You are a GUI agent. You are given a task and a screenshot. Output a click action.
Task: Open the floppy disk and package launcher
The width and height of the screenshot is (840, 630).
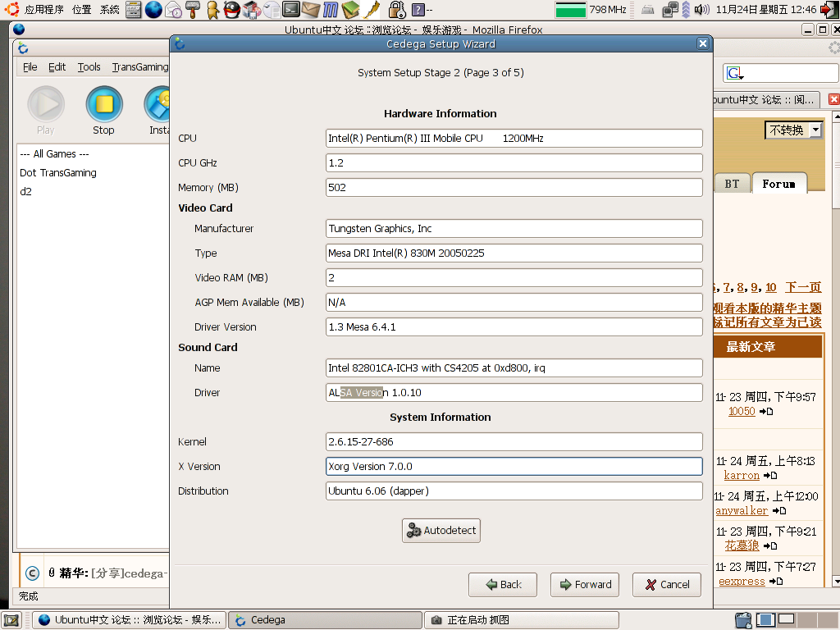pyautogui.click(x=251, y=9)
